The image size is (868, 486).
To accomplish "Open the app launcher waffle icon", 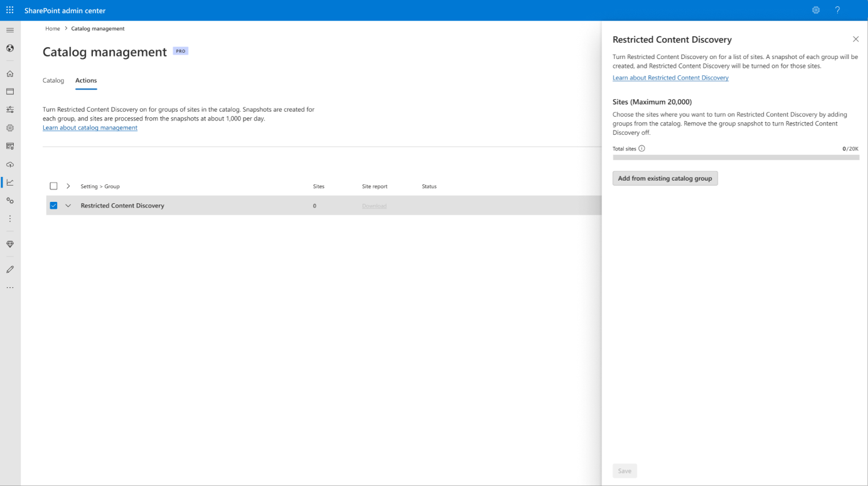I will point(10,10).
